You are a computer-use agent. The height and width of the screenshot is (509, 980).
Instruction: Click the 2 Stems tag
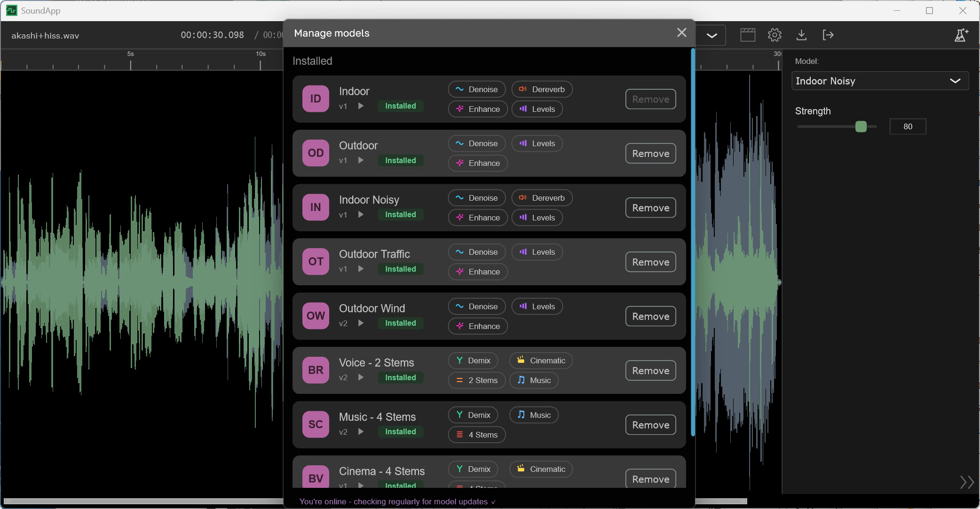(476, 380)
